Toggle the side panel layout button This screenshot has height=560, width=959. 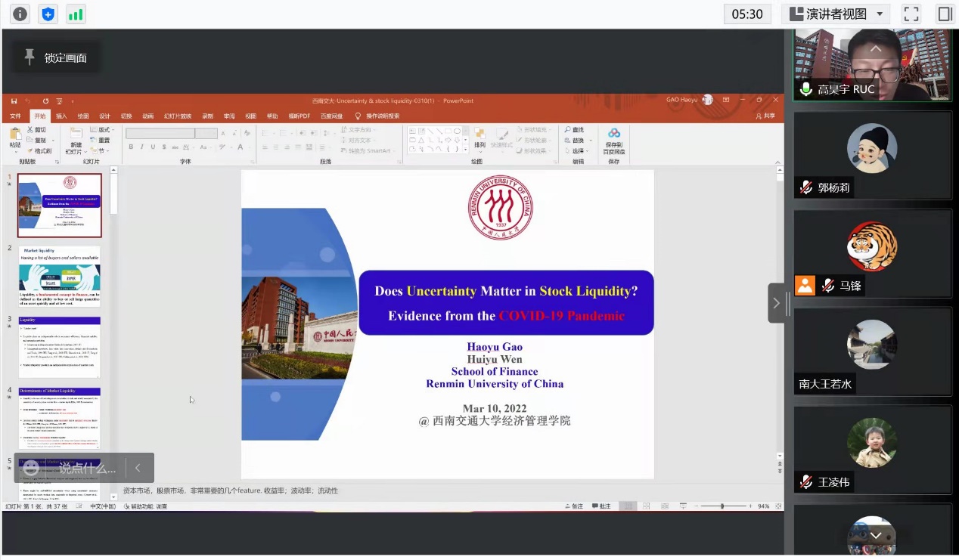(x=944, y=14)
